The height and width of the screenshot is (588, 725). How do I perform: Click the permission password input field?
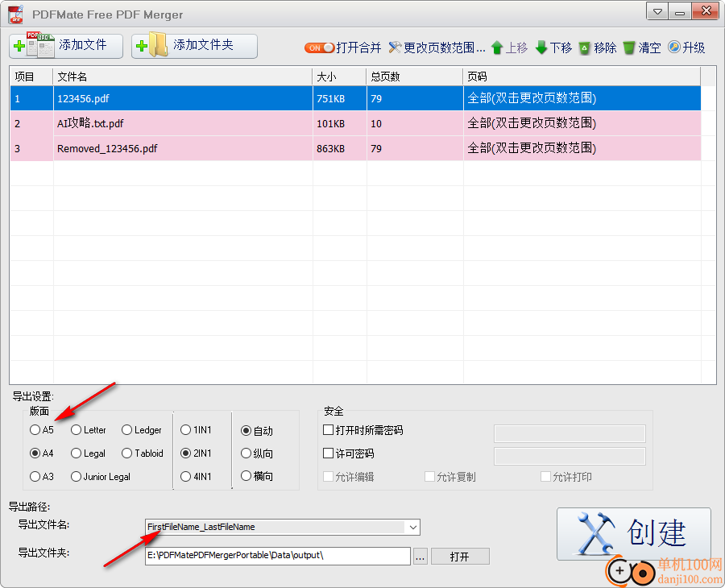pyautogui.click(x=570, y=456)
